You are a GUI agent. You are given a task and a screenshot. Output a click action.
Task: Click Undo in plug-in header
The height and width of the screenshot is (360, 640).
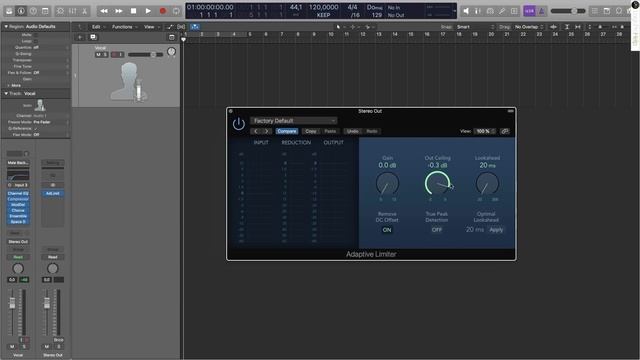[x=352, y=131]
